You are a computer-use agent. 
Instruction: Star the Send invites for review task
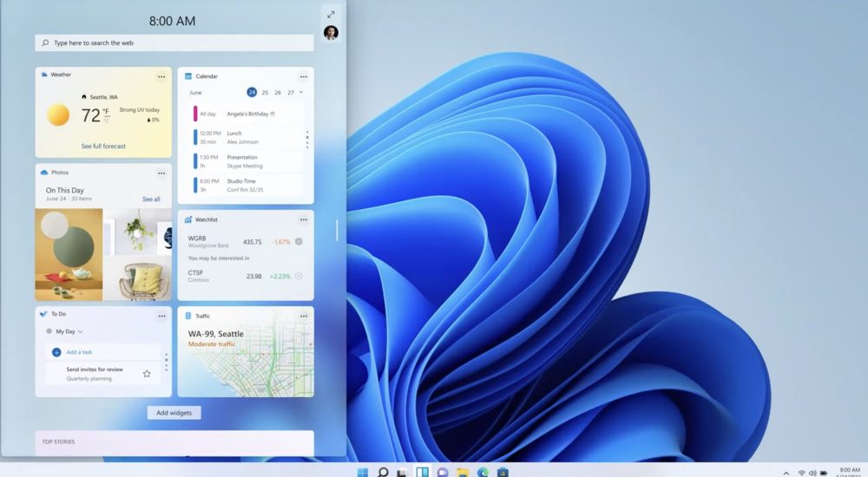pyautogui.click(x=147, y=374)
